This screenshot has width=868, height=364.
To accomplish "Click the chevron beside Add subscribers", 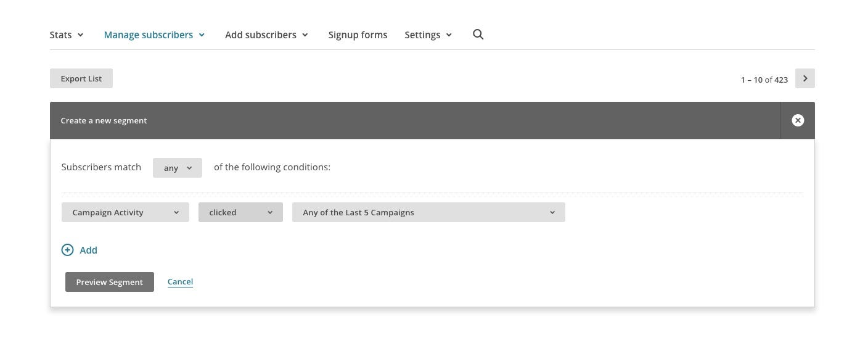I will pos(305,35).
